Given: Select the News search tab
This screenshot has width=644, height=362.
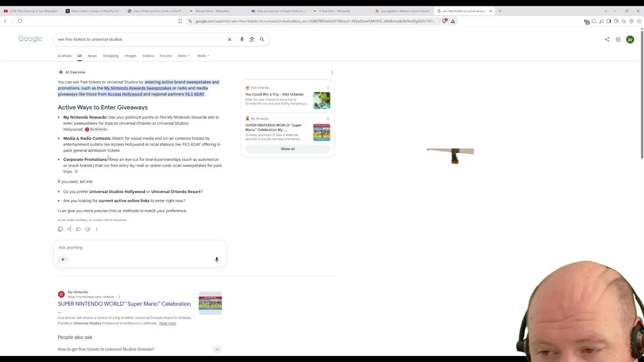Looking at the screenshot, I should 92,56.
